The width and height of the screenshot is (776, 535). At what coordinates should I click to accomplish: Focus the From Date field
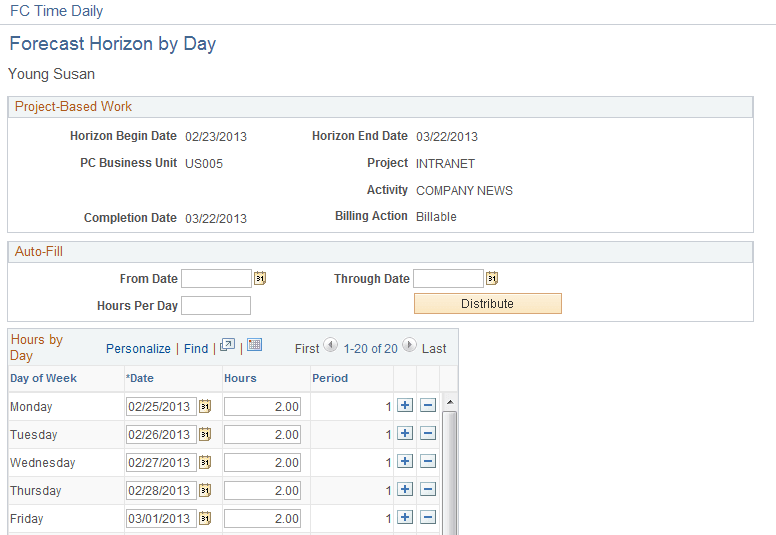(x=216, y=279)
